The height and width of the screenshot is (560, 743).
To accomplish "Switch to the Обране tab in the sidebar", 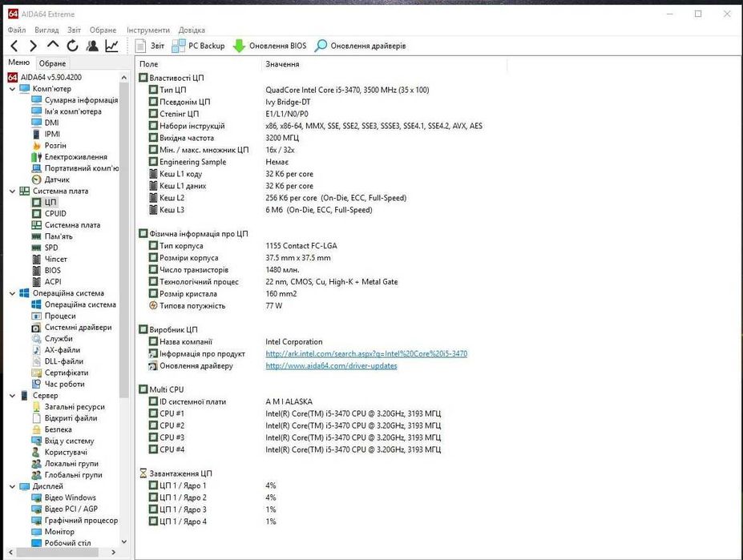I will [52, 63].
